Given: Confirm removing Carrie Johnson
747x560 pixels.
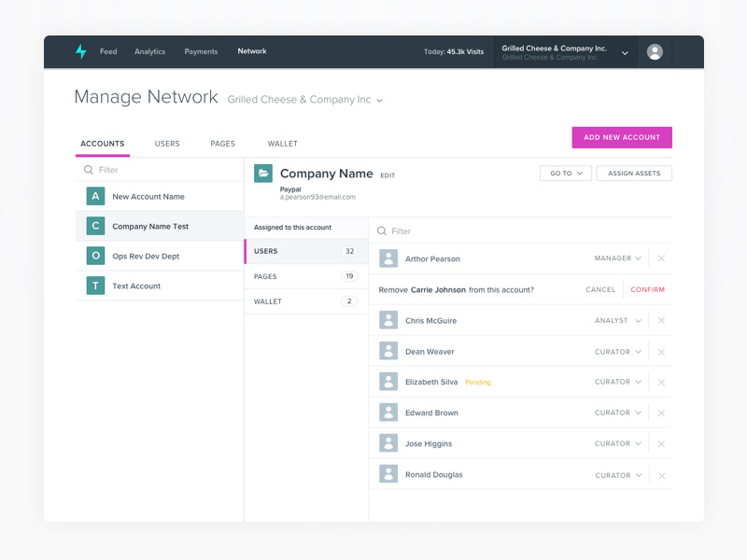Looking at the screenshot, I should click(647, 289).
